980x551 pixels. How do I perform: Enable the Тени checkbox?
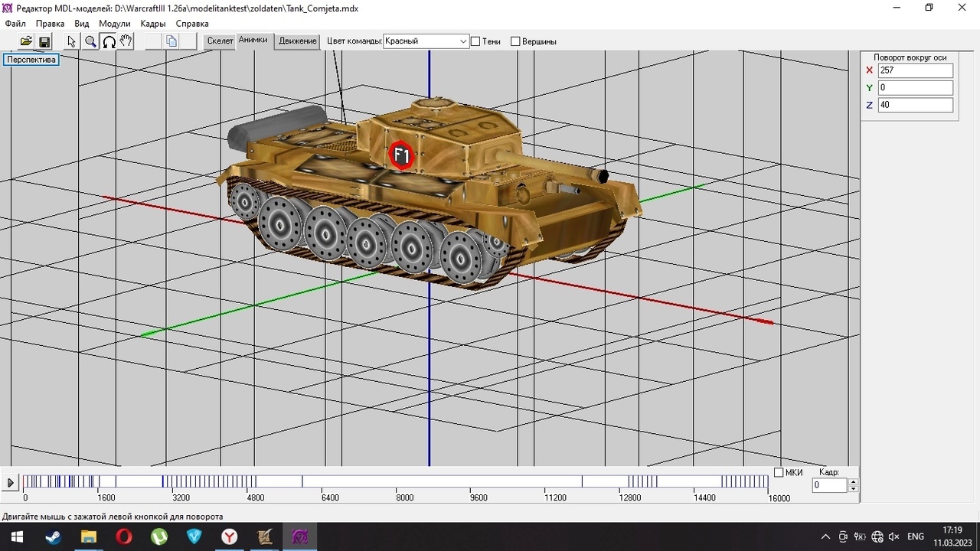[475, 41]
